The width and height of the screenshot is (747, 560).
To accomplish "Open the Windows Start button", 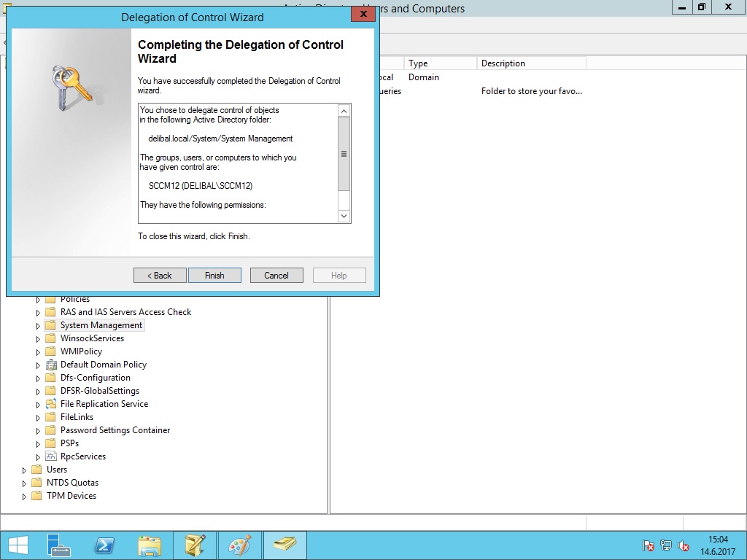I will coord(18,545).
